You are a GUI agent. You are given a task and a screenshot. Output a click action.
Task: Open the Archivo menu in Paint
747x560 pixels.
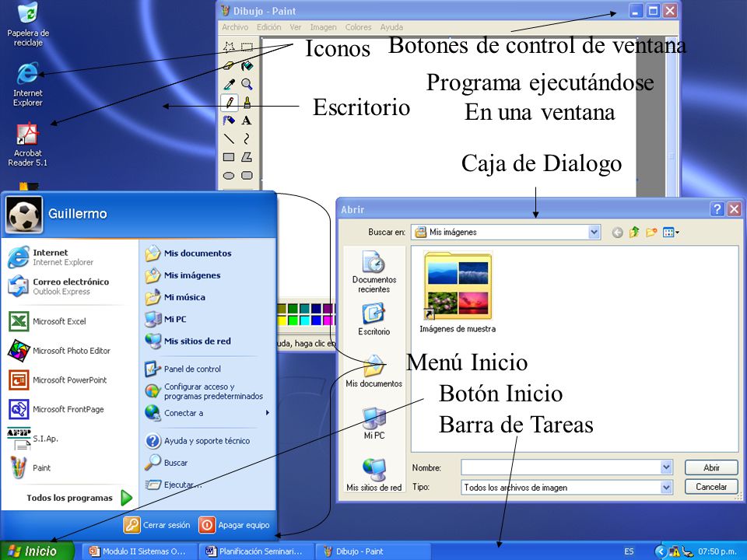(235, 27)
